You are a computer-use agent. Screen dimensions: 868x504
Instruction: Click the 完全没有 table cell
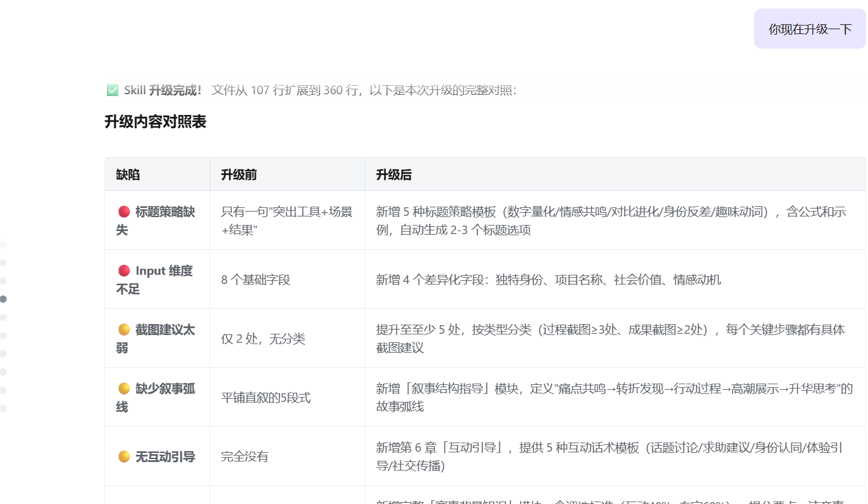tap(245, 457)
